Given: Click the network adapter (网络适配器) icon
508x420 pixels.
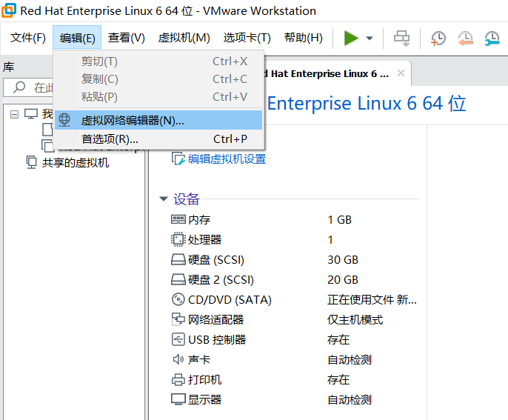Looking at the screenshot, I should [x=178, y=319].
